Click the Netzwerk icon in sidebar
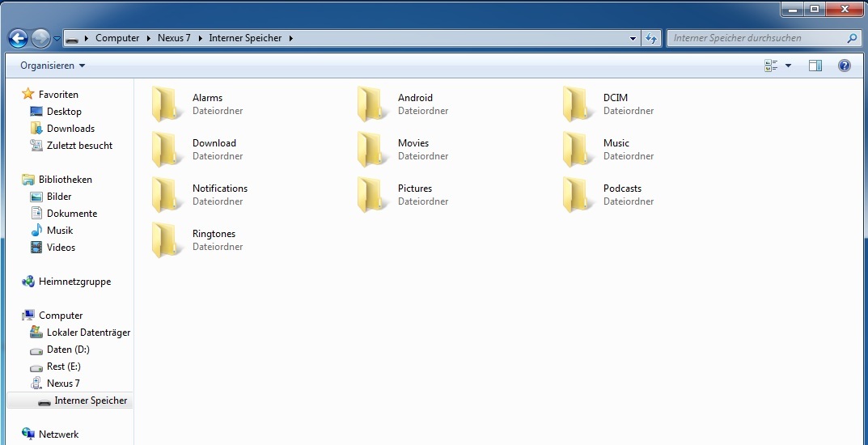 coord(28,434)
